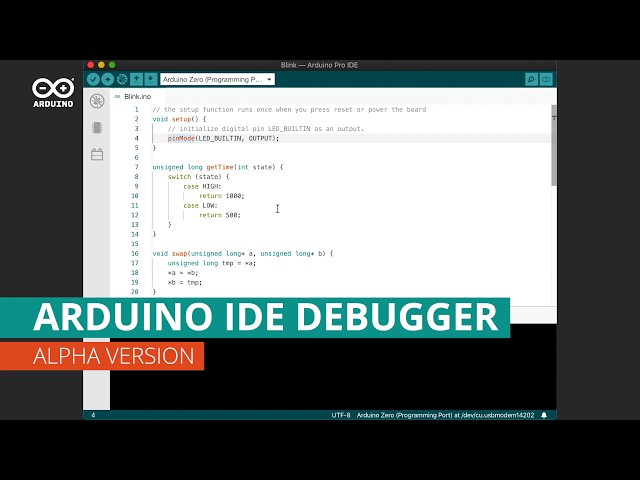Click the Arduino Zero port status bar entry
The height and width of the screenshot is (480, 640).
[445, 415]
